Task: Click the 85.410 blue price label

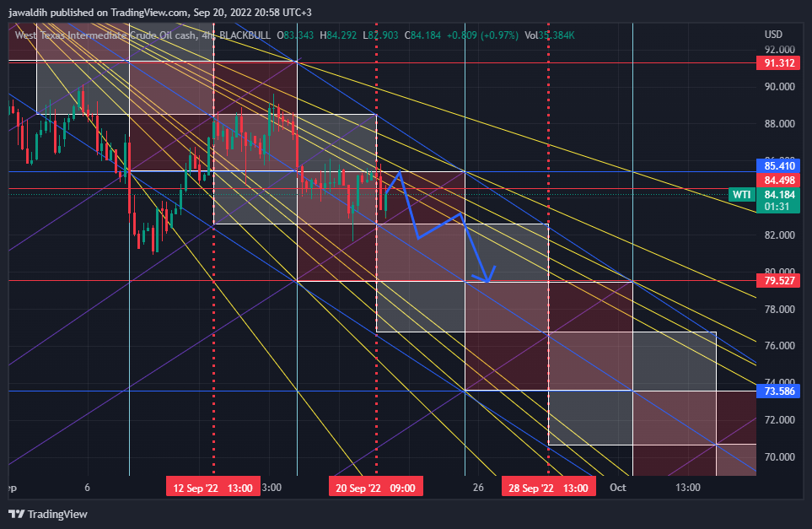Action: click(x=778, y=166)
